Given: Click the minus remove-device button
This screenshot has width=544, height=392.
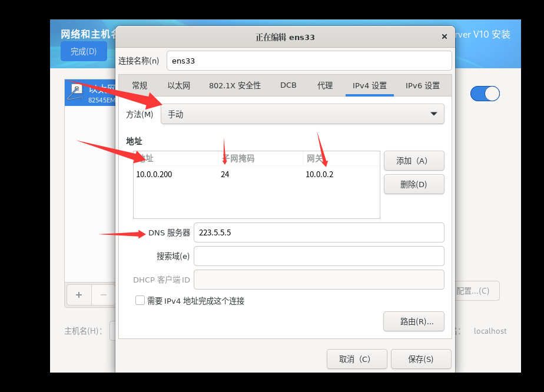Looking at the screenshot, I should tap(104, 295).
